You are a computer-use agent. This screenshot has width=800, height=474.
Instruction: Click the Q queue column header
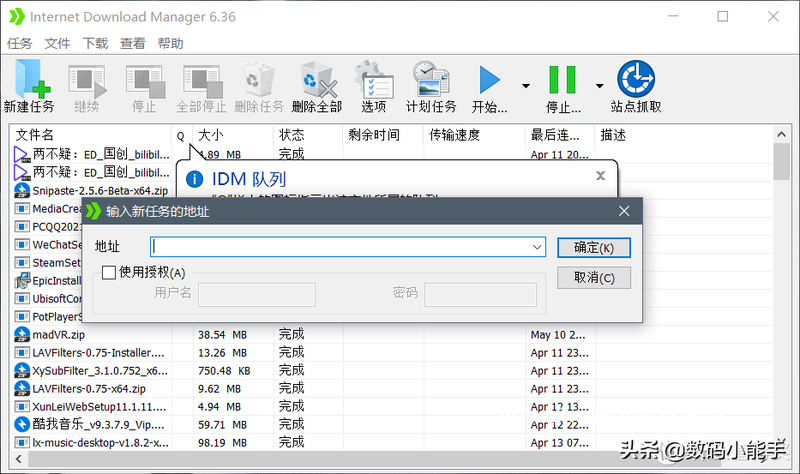182,135
